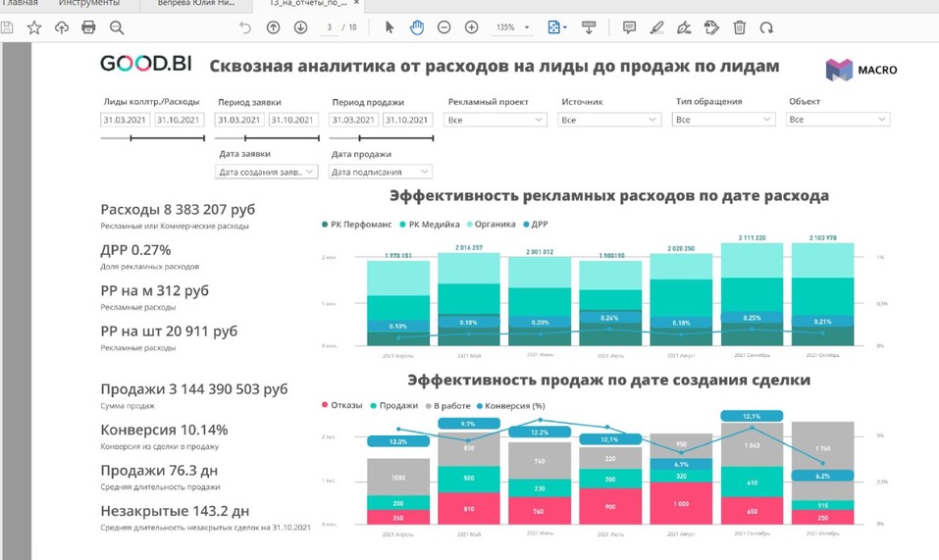Go to next page with down arrow
The height and width of the screenshot is (560, 939).
(x=300, y=27)
